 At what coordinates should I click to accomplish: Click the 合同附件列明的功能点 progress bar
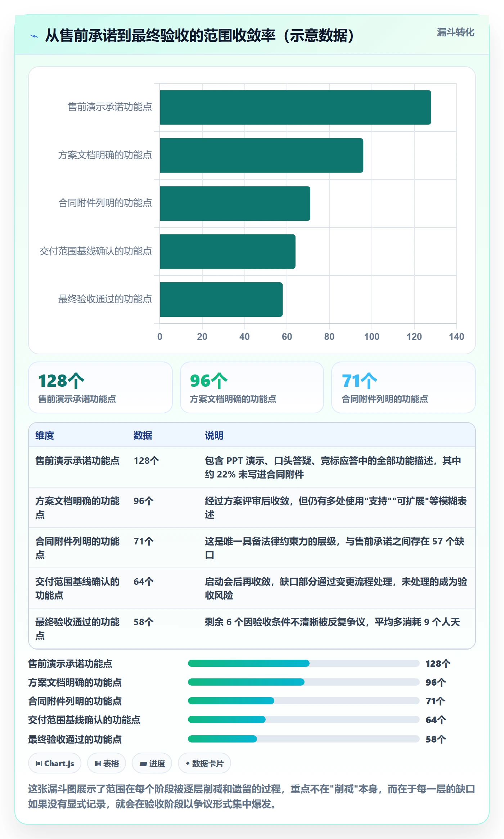(304, 701)
